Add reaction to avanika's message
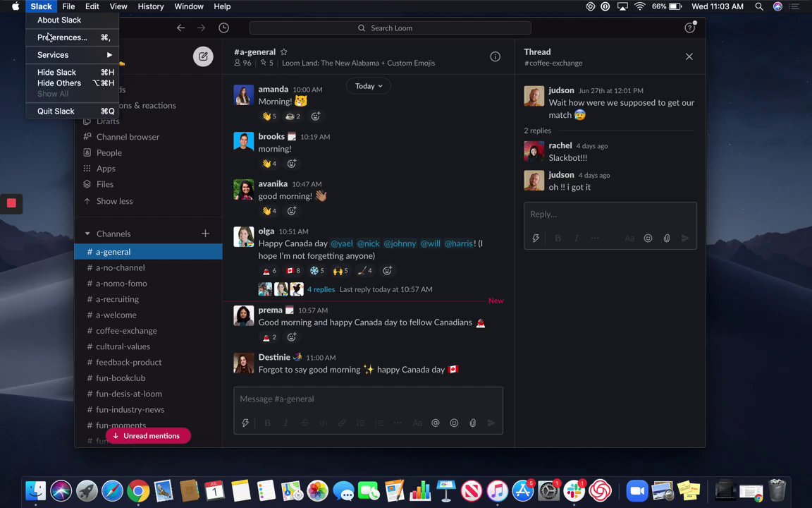 pyautogui.click(x=292, y=211)
